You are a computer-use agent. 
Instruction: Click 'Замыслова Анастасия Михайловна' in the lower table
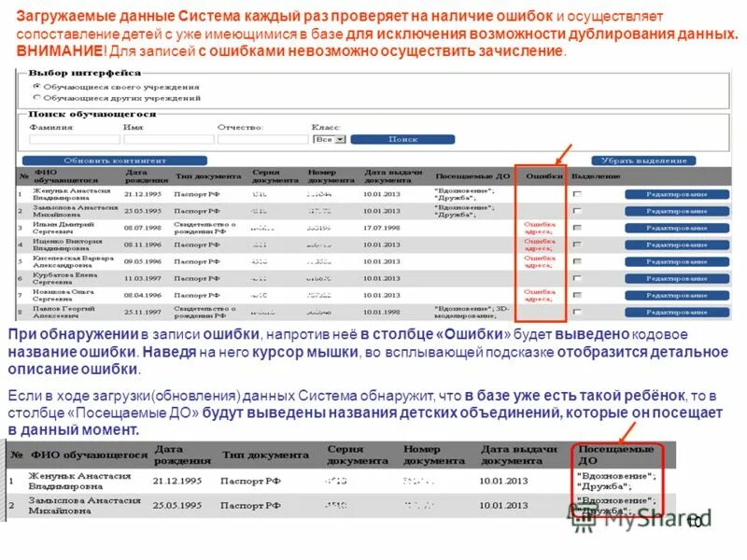tap(84, 505)
